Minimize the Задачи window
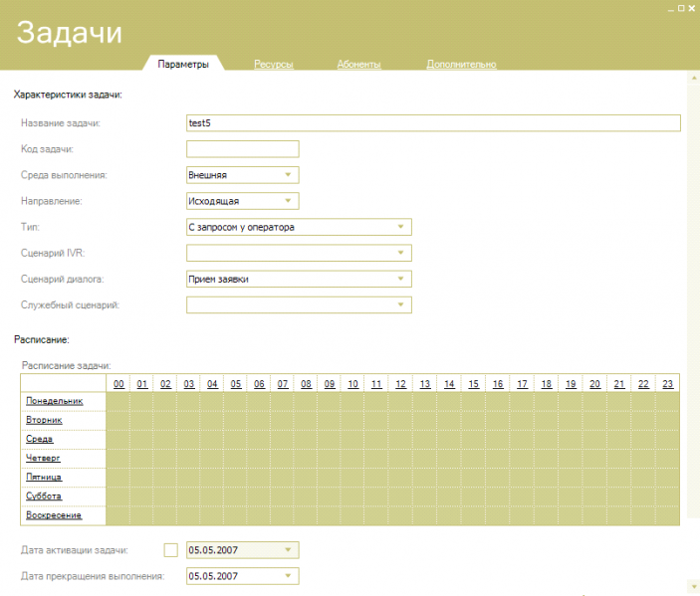This screenshot has height=596, width=700. coord(671,9)
